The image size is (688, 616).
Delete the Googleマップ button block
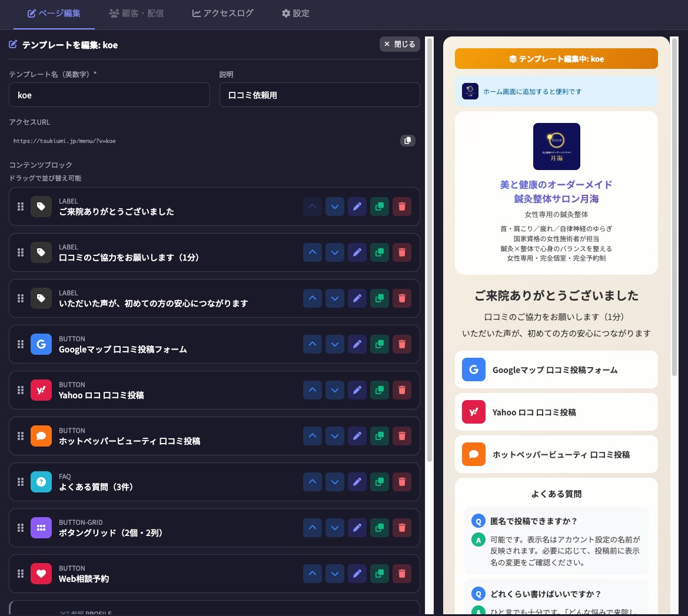[402, 344]
